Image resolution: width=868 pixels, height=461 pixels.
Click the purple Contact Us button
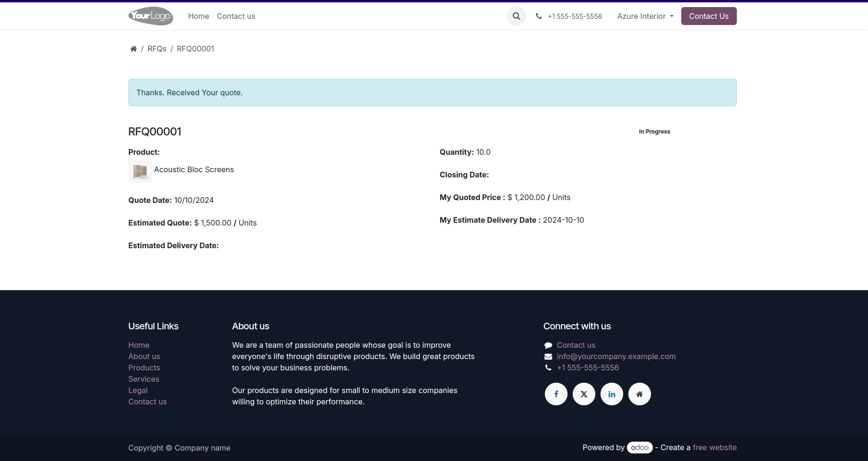pyautogui.click(x=709, y=16)
